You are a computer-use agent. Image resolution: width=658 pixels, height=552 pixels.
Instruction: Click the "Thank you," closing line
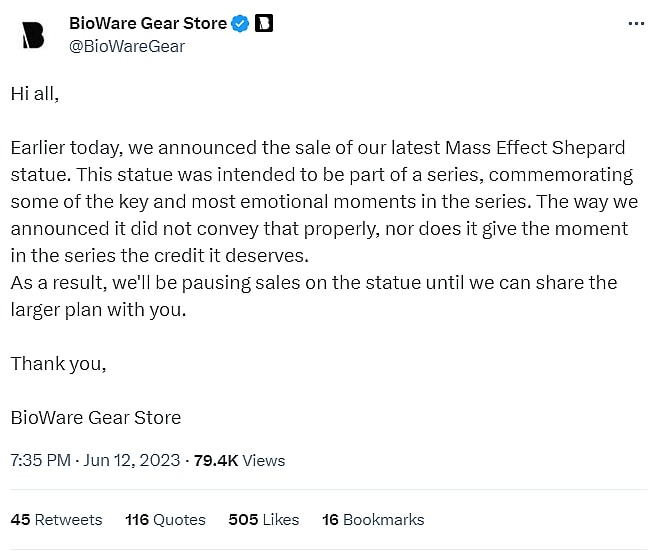click(58, 363)
